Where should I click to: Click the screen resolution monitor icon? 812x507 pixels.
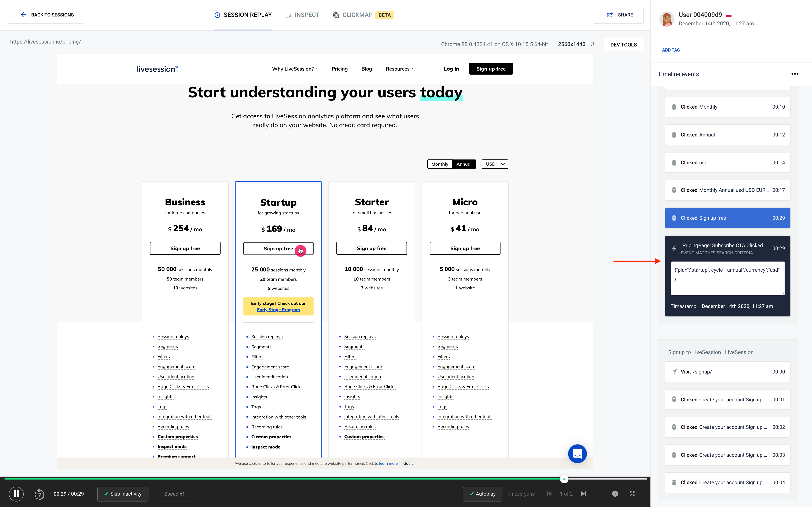(x=591, y=44)
